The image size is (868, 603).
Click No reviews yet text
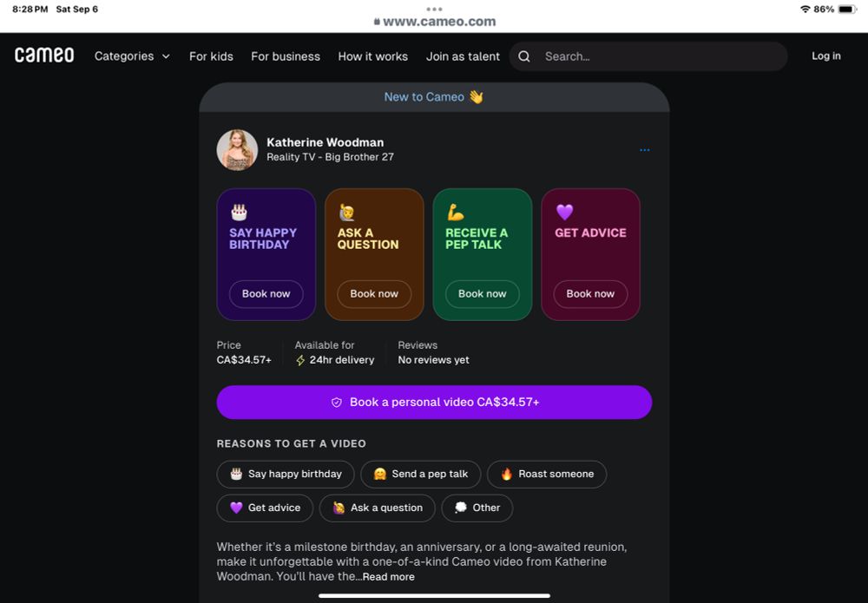point(433,359)
